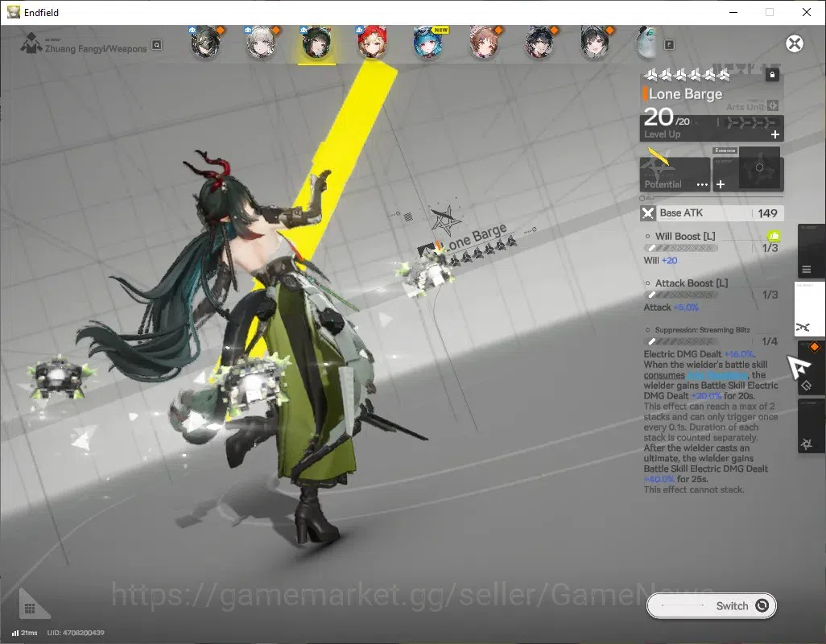
Task: Open the side tab with list icon
Action: tap(810, 252)
